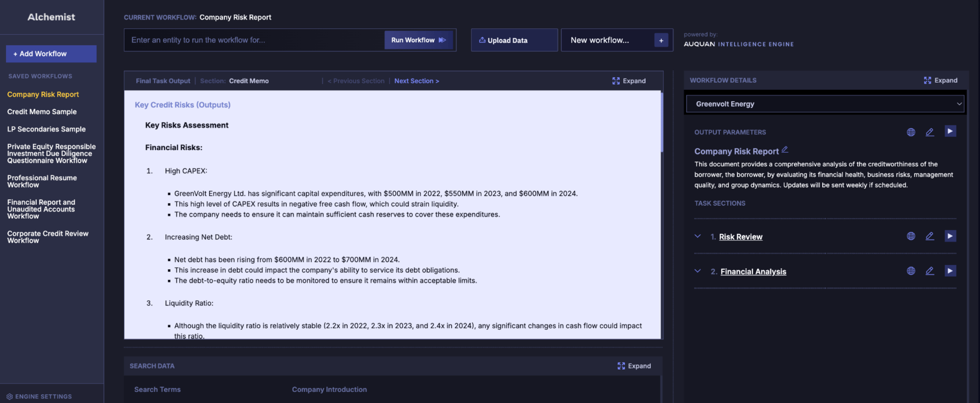Click edit pencil for Risk Review section

[x=930, y=236]
